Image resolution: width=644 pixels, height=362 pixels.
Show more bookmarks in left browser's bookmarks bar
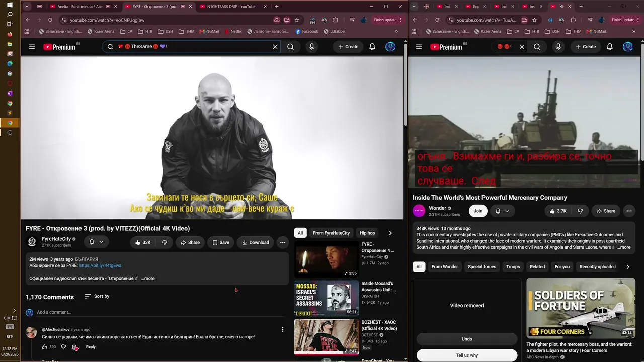[x=396, y=31]
